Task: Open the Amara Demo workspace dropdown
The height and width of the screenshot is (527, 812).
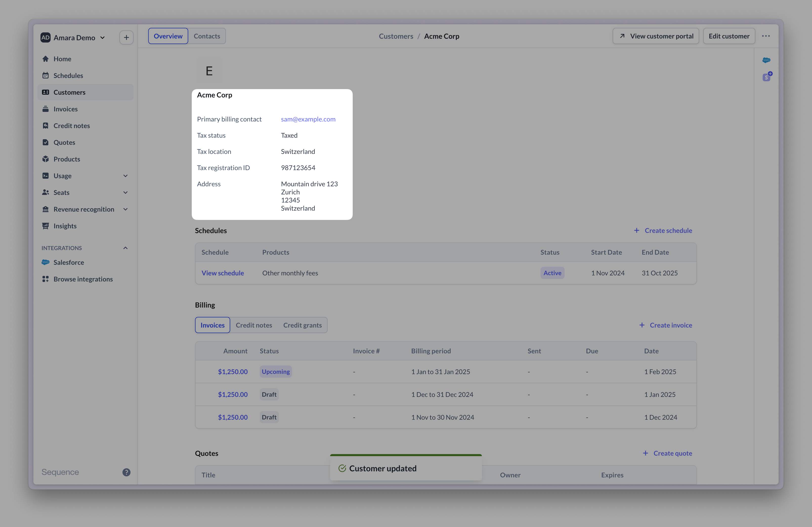Action: coord(73,37)
